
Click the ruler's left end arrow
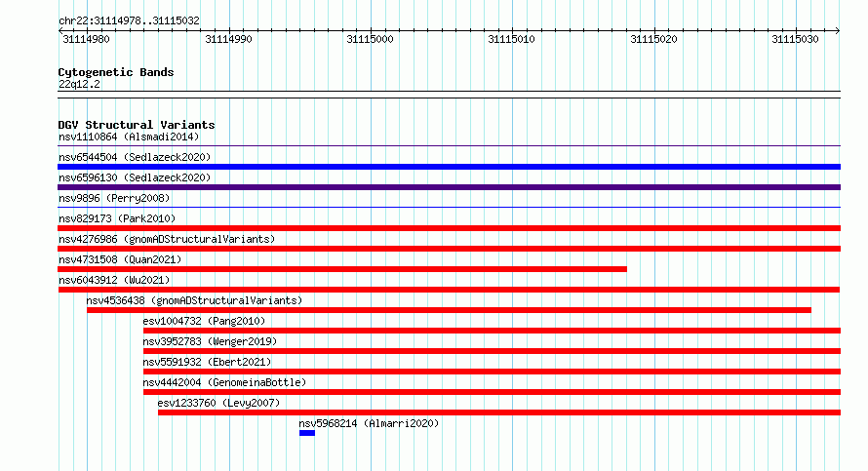[60, 31]
